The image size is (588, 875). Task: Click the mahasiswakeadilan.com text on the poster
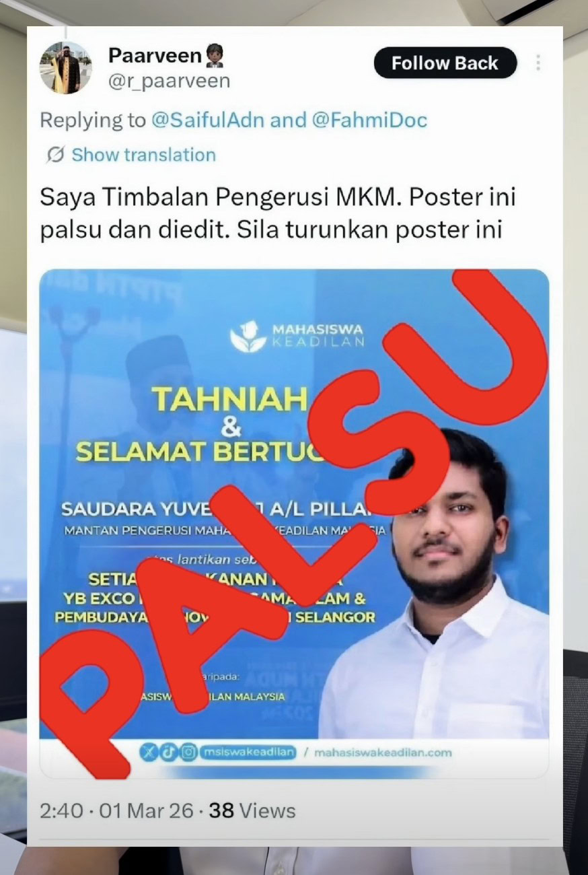383,753
